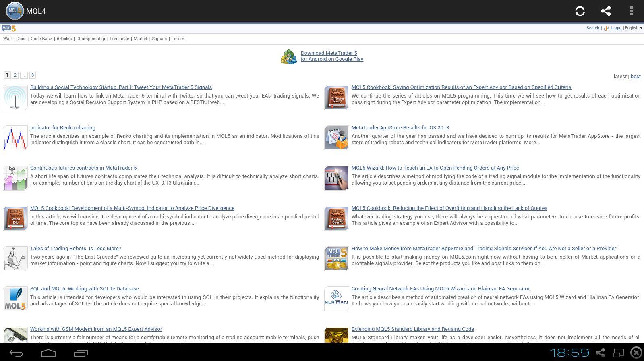
Task: Go to the Code Base section
Action: tap(41, 39)
